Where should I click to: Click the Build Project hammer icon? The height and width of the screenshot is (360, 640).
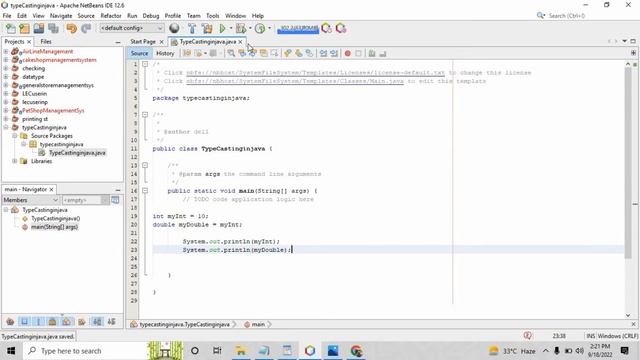point(192,28)
